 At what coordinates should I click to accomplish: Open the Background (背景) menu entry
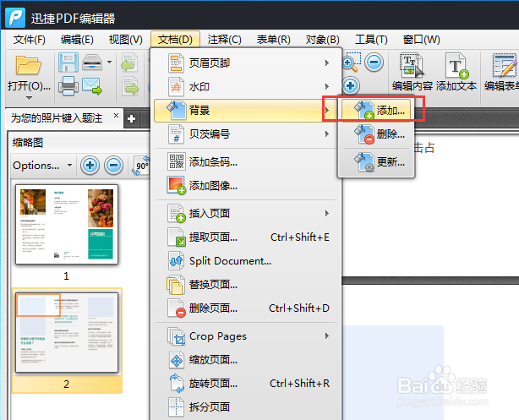tap(246, 110)
